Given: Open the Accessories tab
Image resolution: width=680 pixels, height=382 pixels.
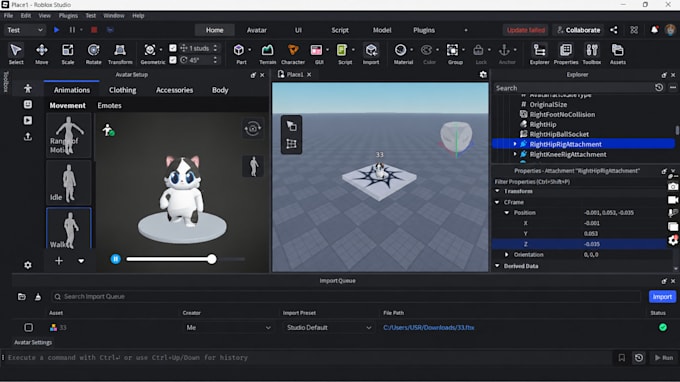Looking at the screenshot, I should click(174, 90).
